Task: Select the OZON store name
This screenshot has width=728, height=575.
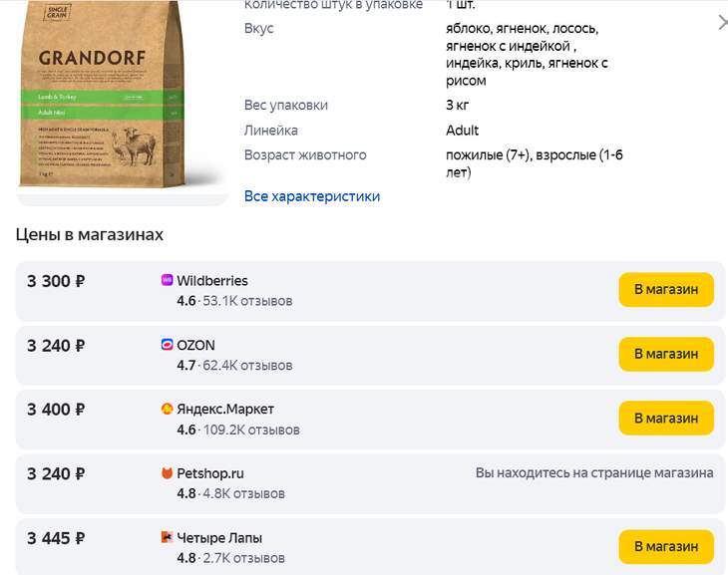Action: (195, 345)
